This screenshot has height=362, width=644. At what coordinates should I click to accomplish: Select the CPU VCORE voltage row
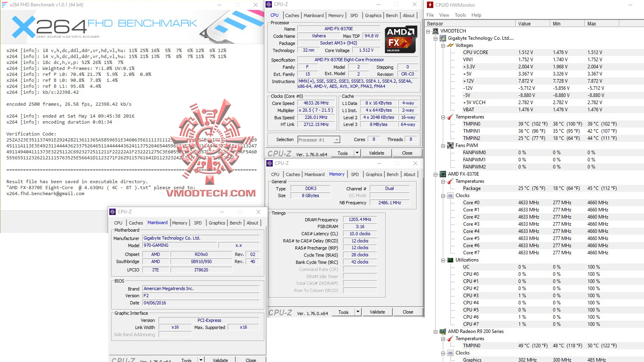click(x=534, y=52)
